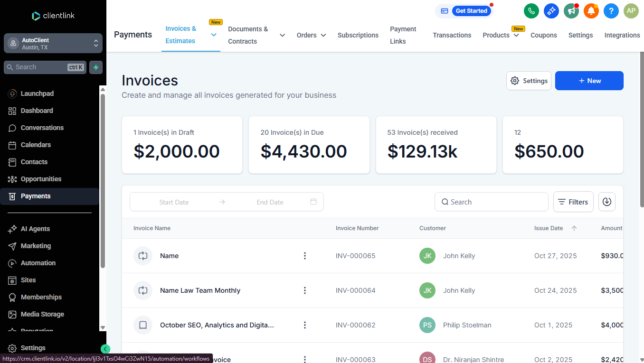
Task: Open the AutoClient account switcher
Action: tap(53, 44)
